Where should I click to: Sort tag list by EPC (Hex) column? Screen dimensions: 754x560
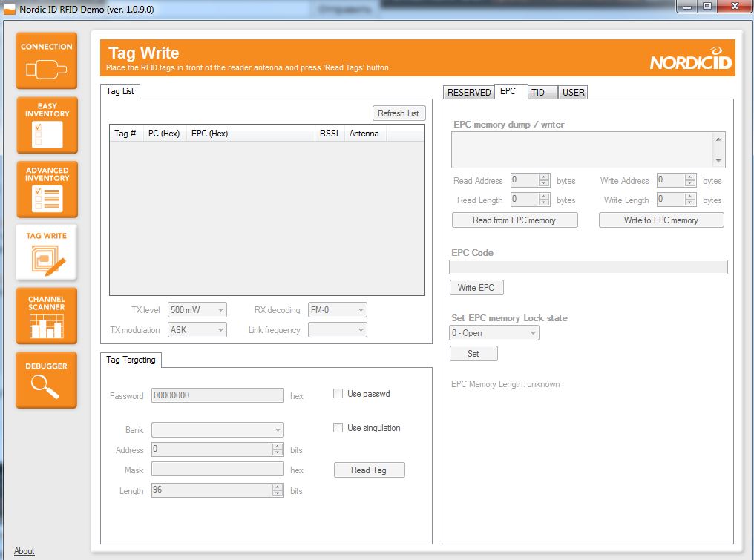250,134
